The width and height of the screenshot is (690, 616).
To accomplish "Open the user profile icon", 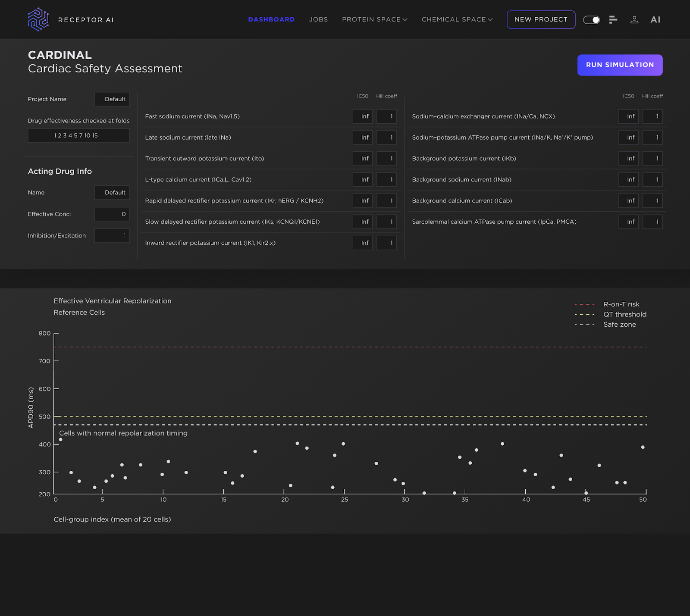I will (x=634, y=20).
